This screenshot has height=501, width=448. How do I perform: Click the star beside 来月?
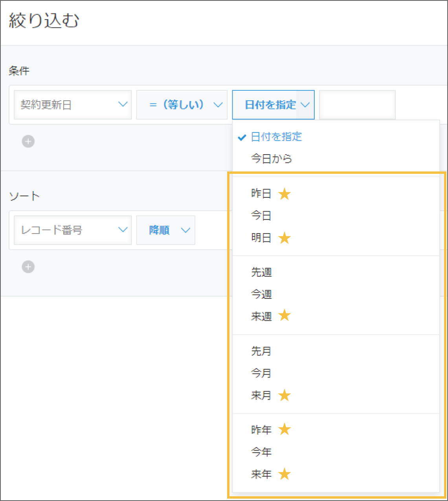click(x=285, y=395)
